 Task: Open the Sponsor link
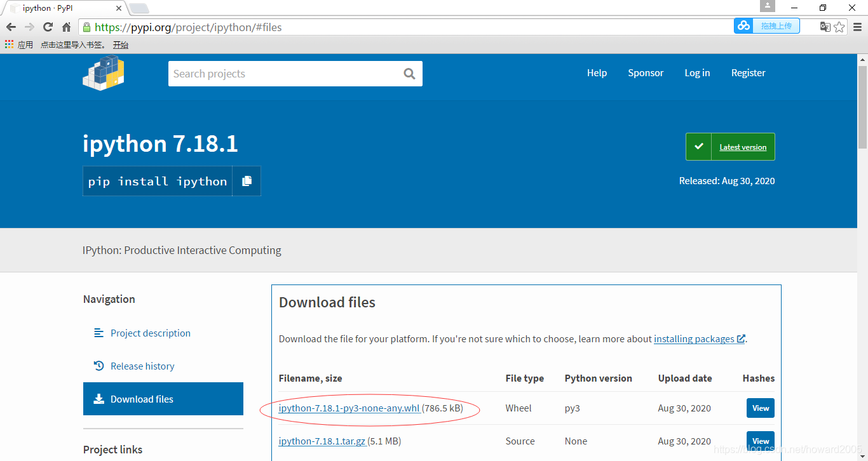click(x=646, y=73)
